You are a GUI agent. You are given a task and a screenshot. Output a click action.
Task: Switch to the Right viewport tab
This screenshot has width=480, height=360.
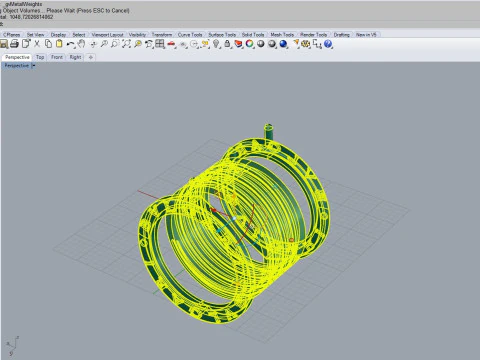75,57
